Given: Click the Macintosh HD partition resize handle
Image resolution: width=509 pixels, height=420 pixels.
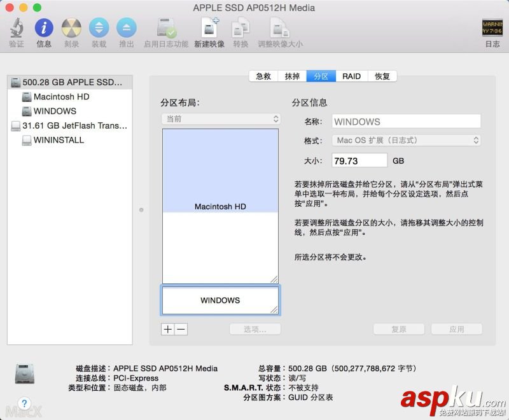Looking at the screenshot, I should point(274,279).
